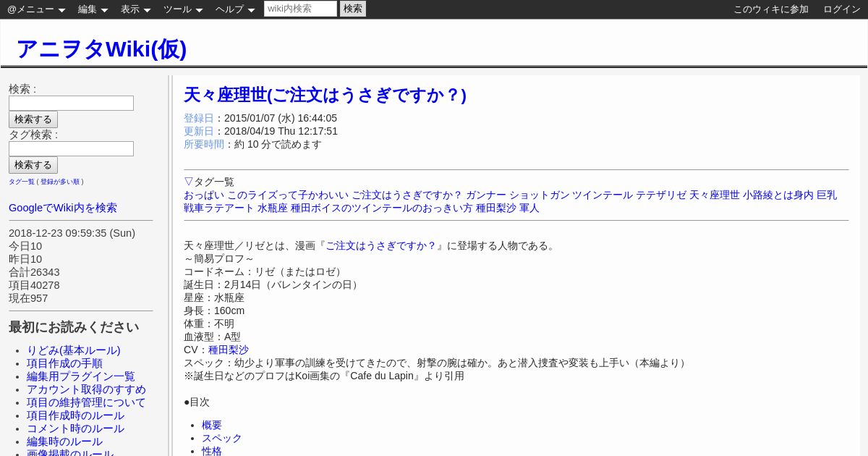Open ご注文はうさぎですか？ link in intro sentence
Screen dimensions: 868x456
(381, 245)
